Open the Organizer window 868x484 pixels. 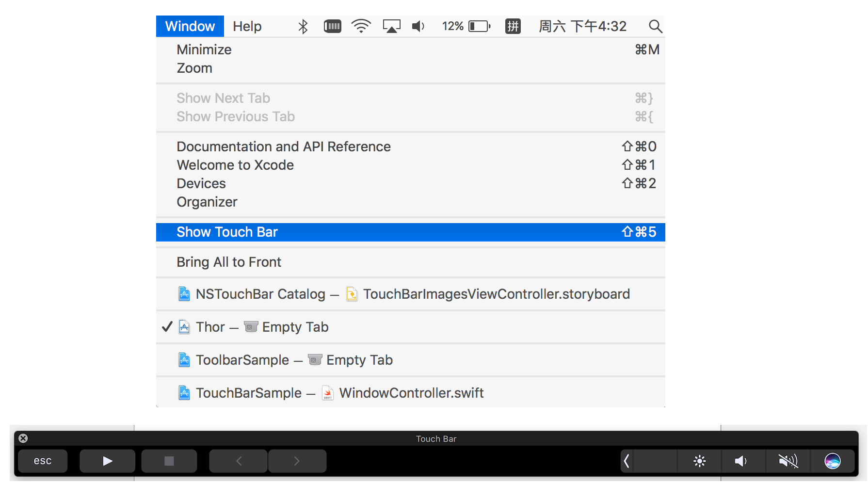coord(411,202)
